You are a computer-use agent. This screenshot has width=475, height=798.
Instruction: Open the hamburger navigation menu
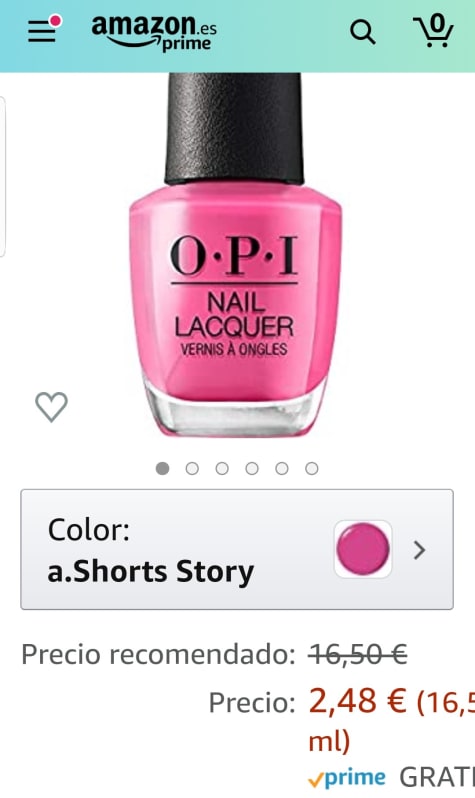click(42, 32)
